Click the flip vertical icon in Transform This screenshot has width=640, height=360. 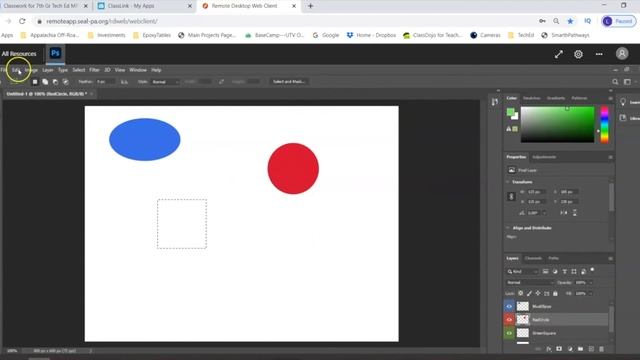coord(575,213)
